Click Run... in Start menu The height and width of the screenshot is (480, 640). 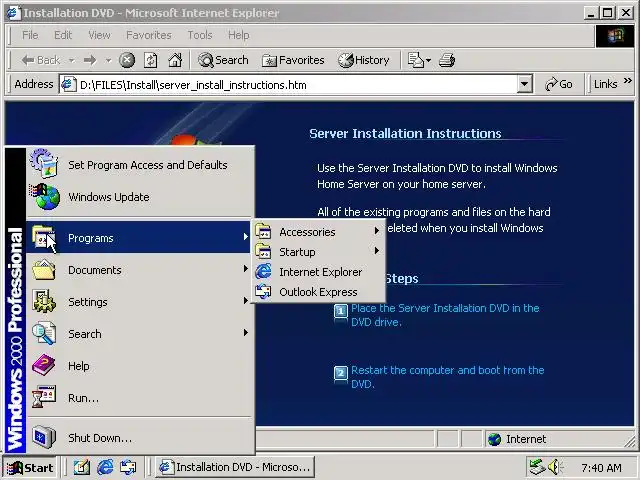click(139, 398)
